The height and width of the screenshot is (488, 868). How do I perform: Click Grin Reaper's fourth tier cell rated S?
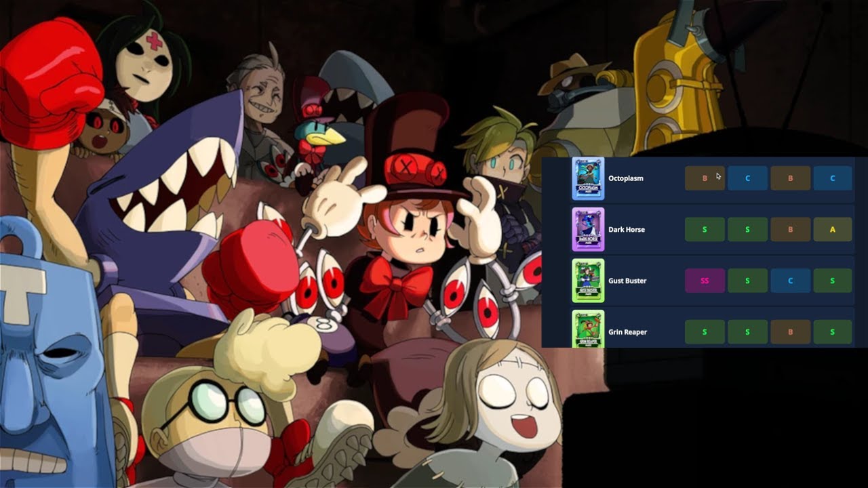point(832,332)
